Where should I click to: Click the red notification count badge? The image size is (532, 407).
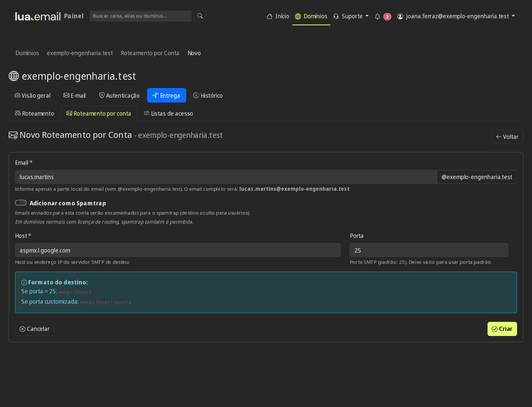pos(387,17)
